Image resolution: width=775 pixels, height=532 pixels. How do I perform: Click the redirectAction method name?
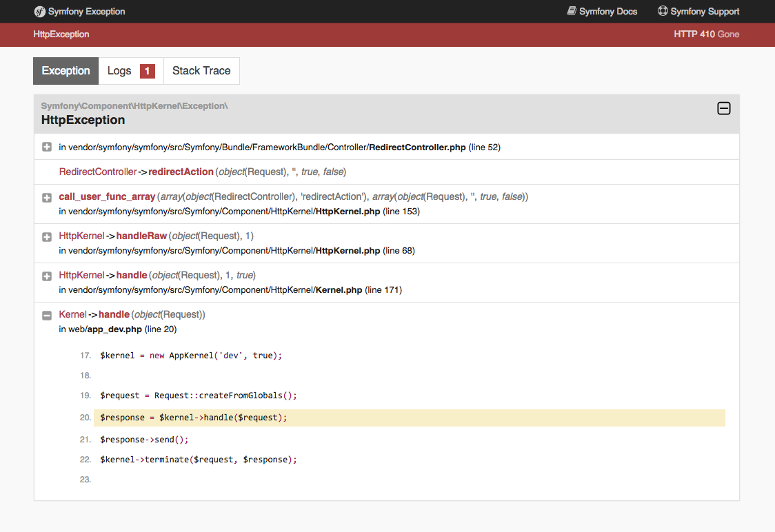(181, 172)
